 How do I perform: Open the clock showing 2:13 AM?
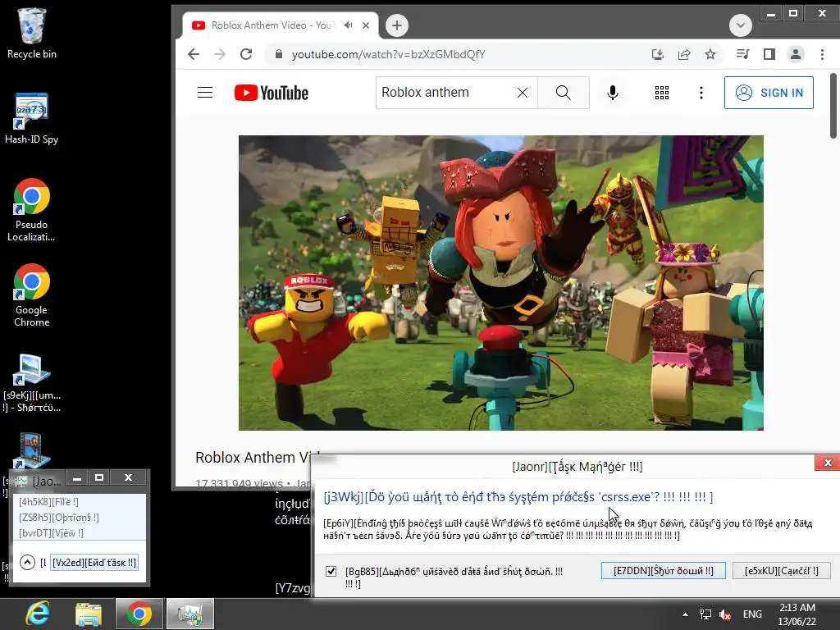[x=797, y=614]
